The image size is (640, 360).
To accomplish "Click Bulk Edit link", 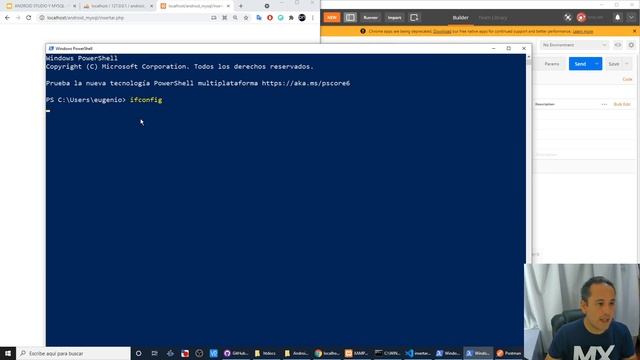I will [622, 104].
